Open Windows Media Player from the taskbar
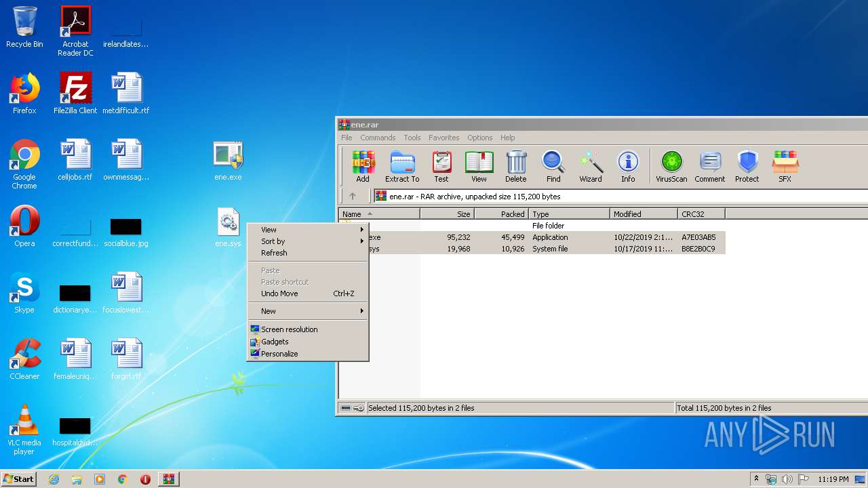 tap(100, 479)
